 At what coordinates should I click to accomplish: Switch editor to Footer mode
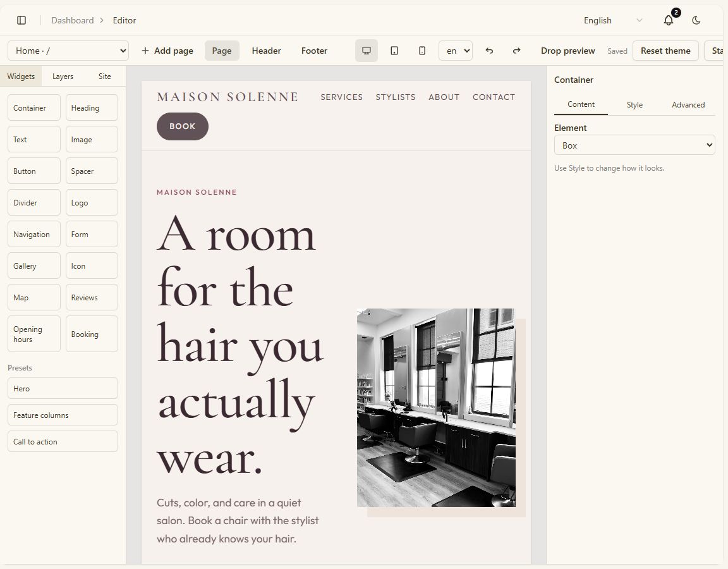pos(314,51)
